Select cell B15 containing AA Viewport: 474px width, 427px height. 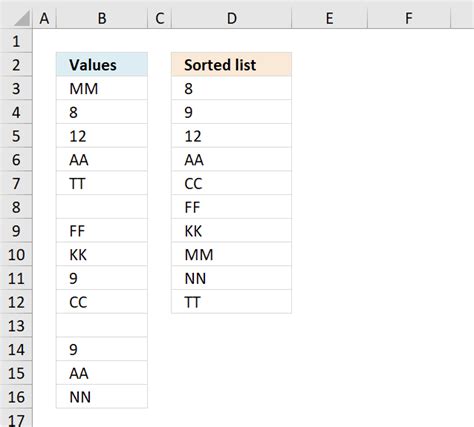tap(102, 373)
